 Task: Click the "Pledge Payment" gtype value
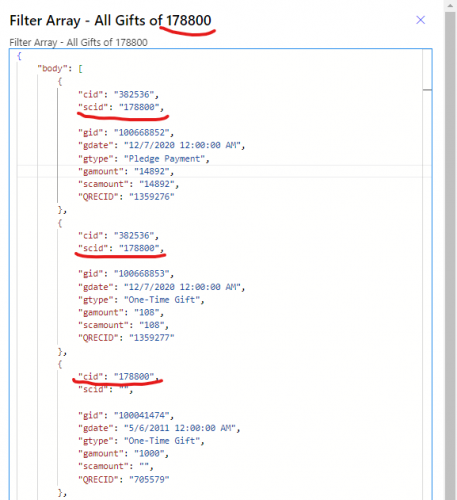pos(164,158)
